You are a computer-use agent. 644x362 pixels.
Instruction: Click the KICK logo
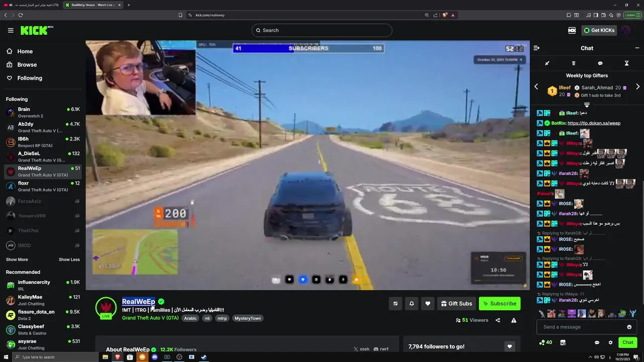click(x=37, y=30)
